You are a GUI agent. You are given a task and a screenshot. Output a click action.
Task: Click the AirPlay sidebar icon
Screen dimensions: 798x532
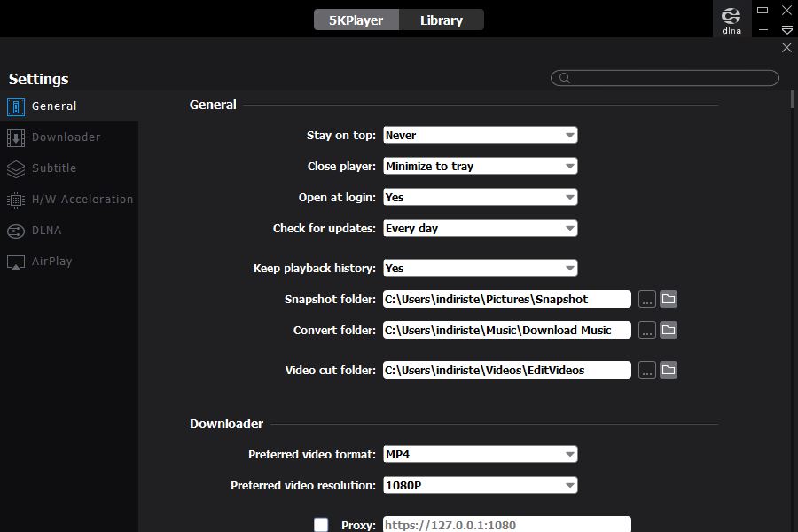point(16,262)
